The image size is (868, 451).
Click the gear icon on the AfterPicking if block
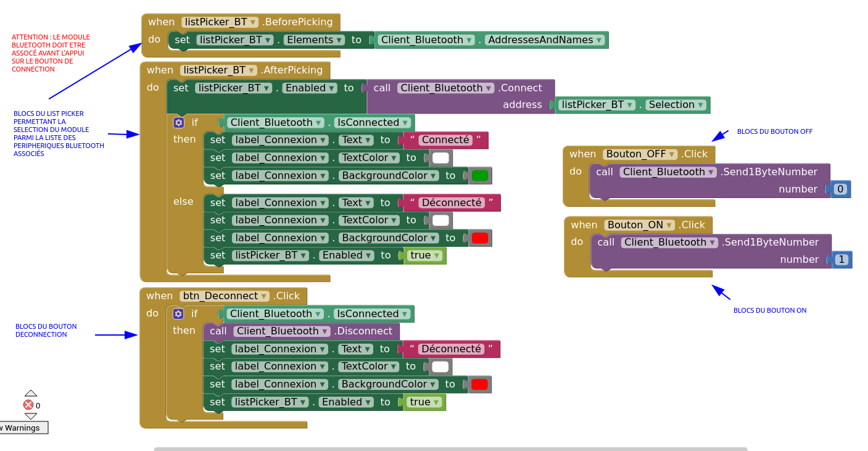tap(178, 123)
